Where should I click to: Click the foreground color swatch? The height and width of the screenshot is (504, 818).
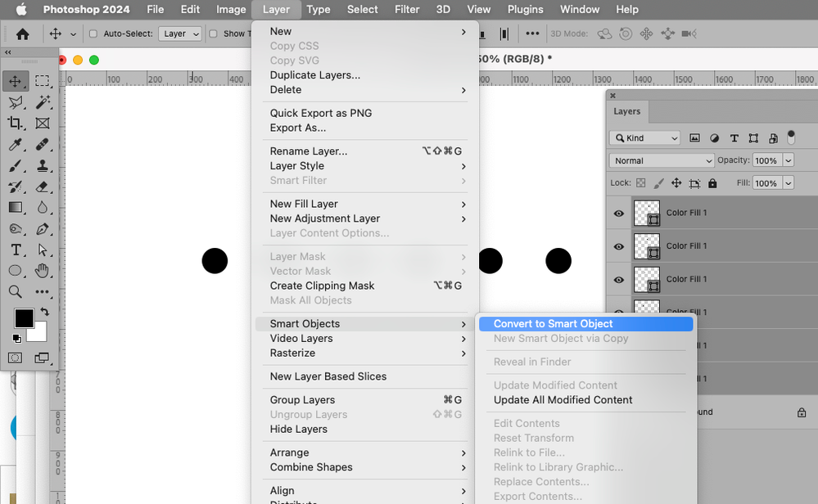23,317
